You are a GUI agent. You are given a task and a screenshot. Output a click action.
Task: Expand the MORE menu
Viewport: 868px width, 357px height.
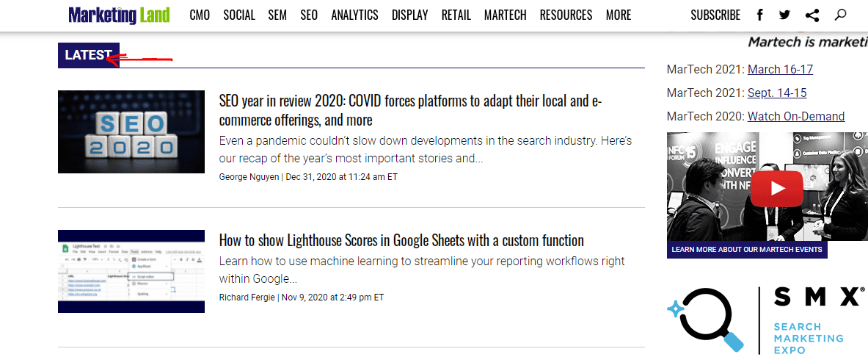tap(619, 15)
